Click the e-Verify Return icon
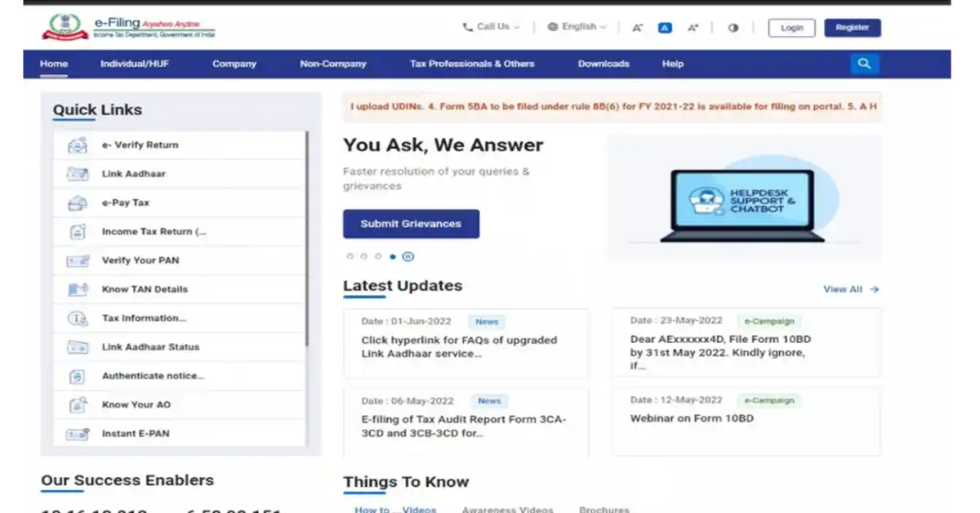The height and width of the screenshot is (513, 980). [x=78, y=145]
